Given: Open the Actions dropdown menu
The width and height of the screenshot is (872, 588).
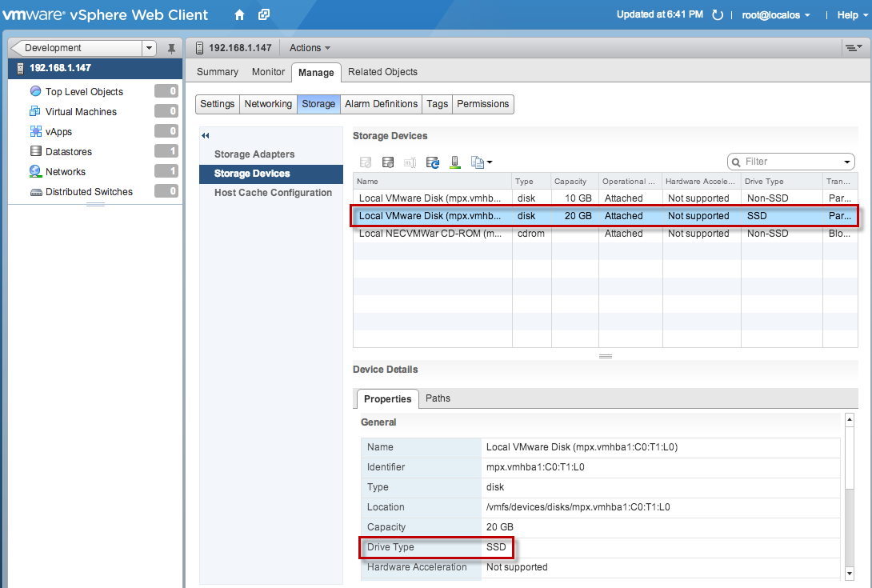Looking at the screenshot, I should (x=310, y=48).
